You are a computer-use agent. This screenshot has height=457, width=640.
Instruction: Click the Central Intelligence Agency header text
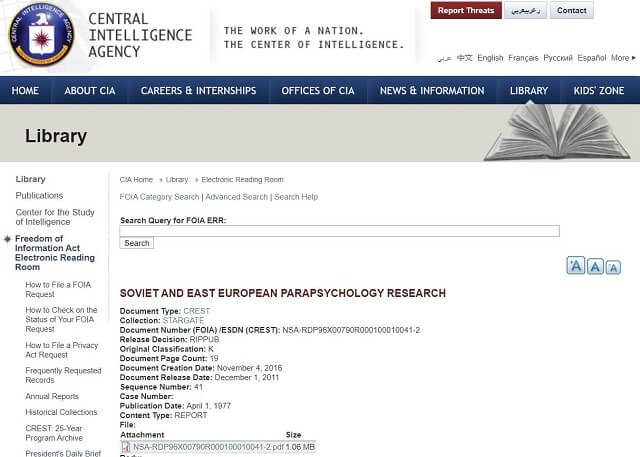(x=140, y=35)
